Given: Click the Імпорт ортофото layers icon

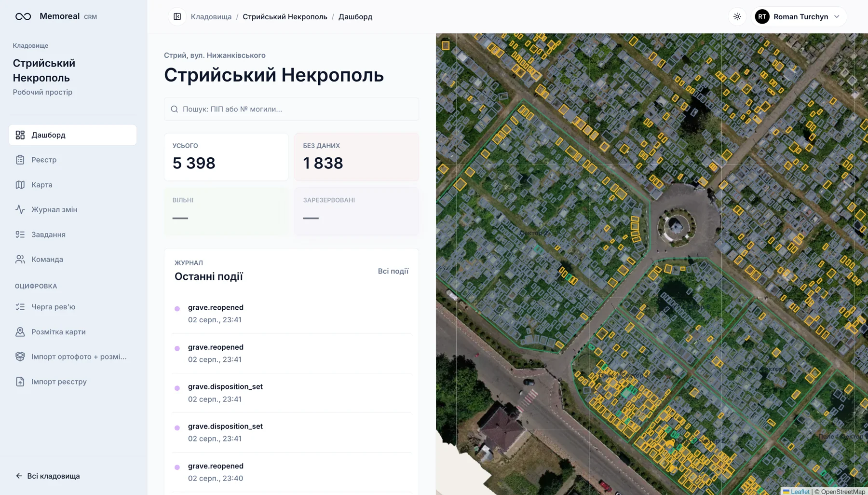Looking at the screenshot, I should click(20, 357).
